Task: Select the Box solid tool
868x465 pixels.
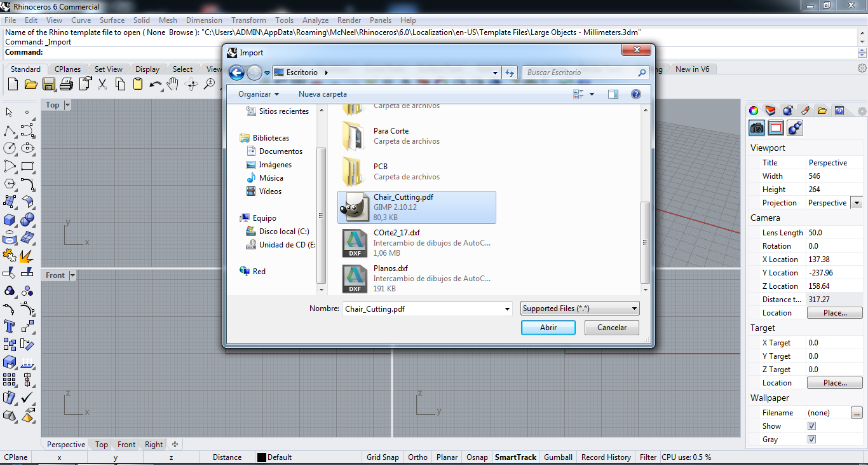Action: click(x=10, y=220)
